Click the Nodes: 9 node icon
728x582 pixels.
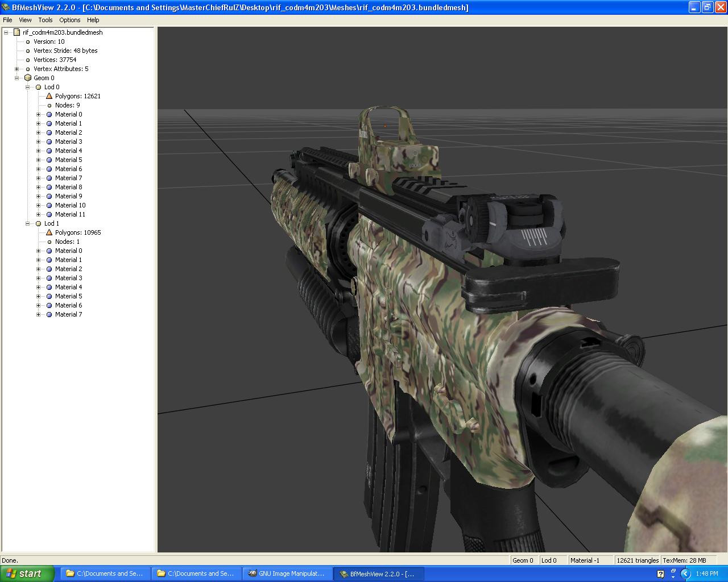click(49, 105)
